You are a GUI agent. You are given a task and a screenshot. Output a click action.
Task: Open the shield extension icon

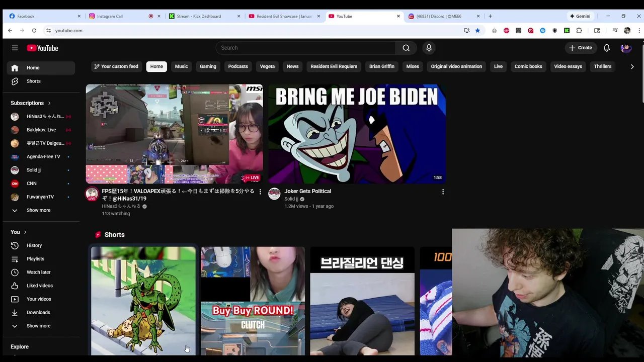[x=554, y=31]
